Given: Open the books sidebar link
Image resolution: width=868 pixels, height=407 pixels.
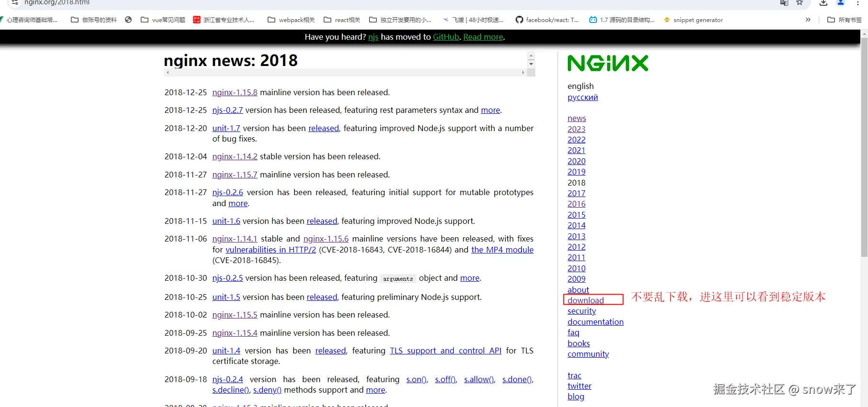Looking at the screenshot, I should 579,343.
